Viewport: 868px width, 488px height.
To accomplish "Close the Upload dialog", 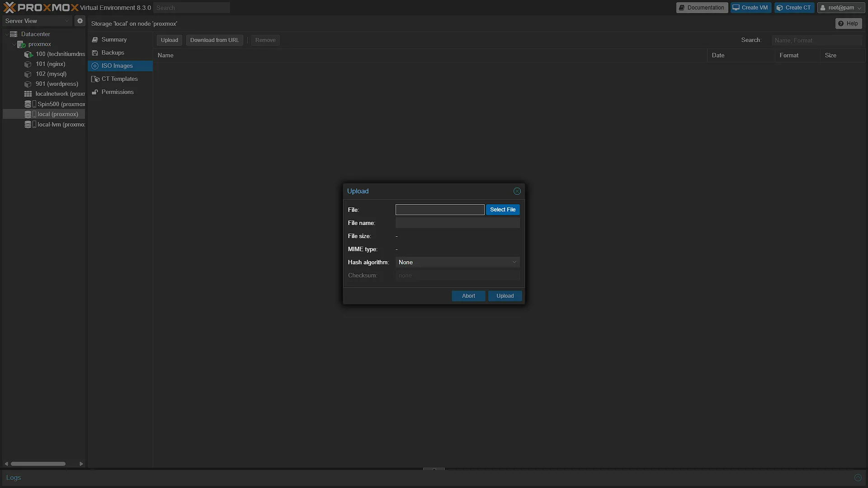I will coord(517,191).
